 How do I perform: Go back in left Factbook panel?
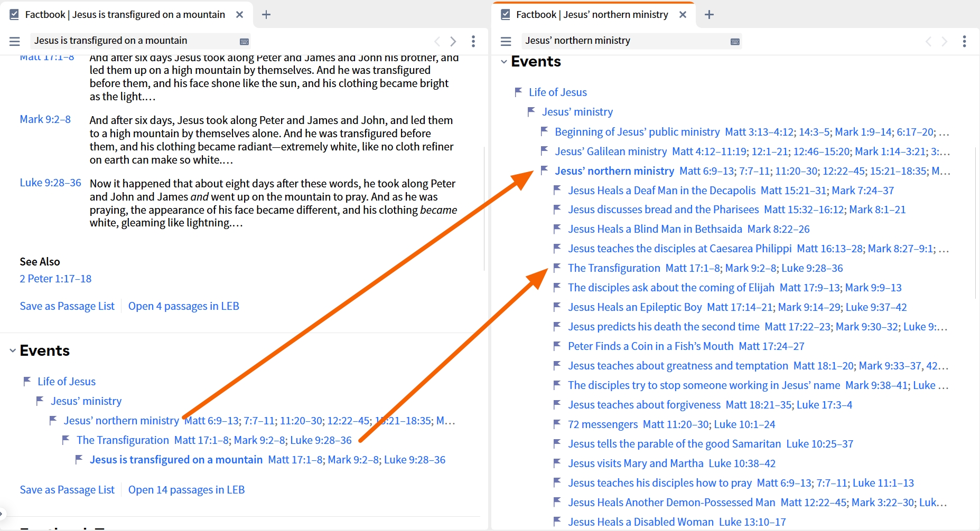(437, 41)
